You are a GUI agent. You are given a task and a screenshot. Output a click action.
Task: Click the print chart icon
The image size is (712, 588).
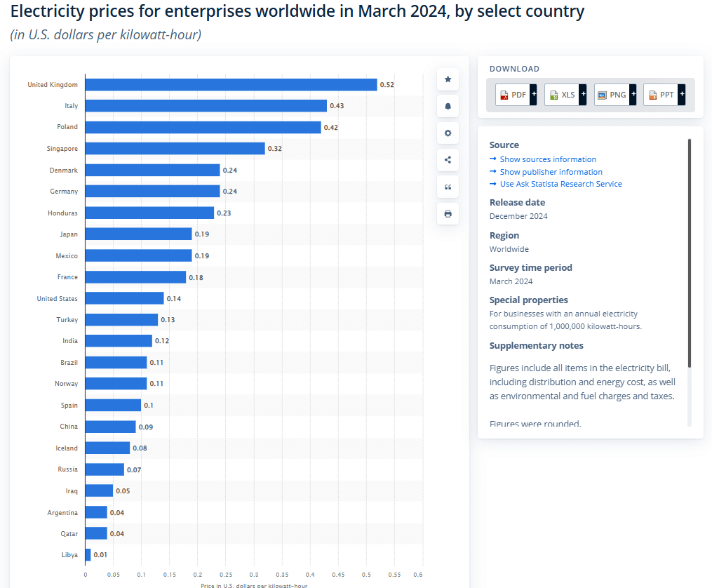pyautogui.click(x=448, y=214)
